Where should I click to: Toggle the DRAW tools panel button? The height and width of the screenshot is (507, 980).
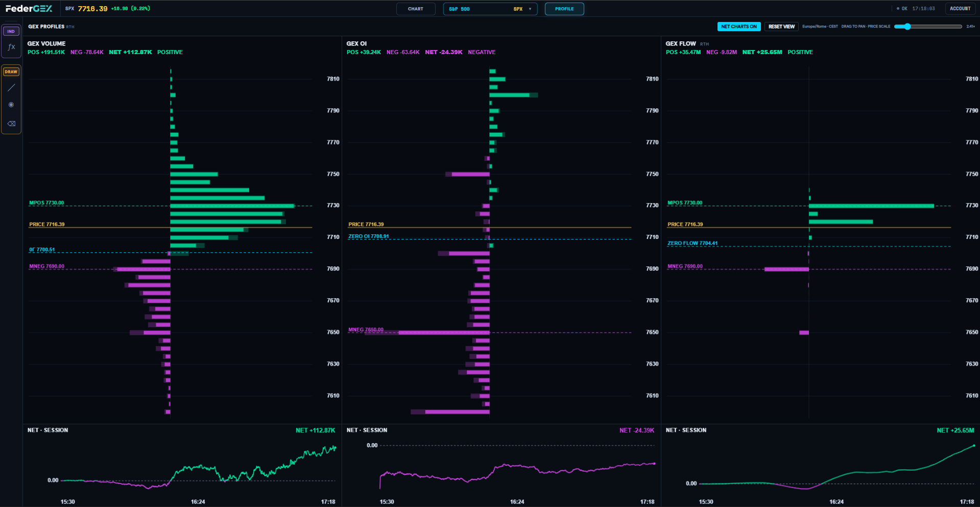click(x=11, y=71)
